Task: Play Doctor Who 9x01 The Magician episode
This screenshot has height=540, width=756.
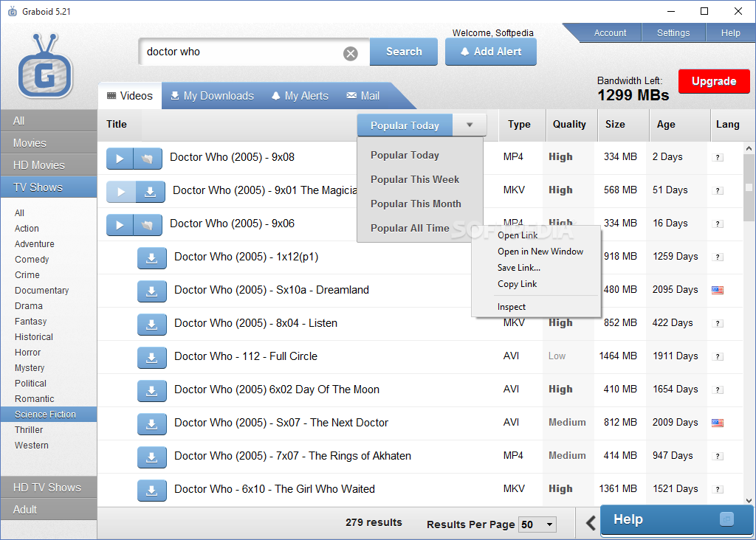Action: (121, 192)
